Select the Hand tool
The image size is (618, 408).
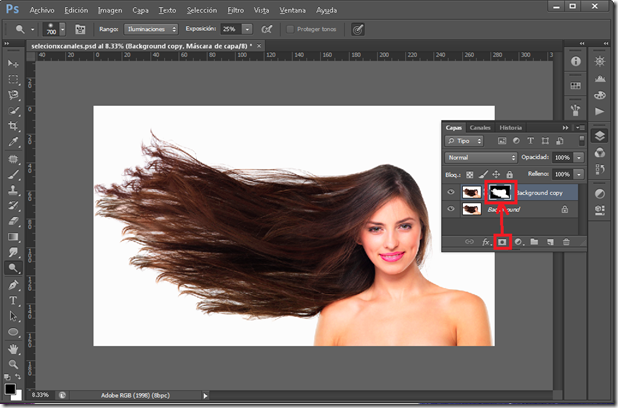[14, 349]
